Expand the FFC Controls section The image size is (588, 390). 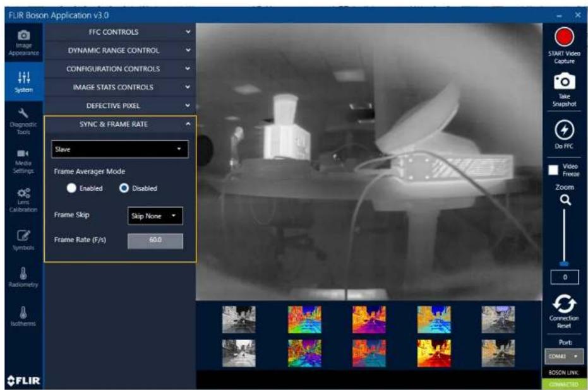point(119,32)
